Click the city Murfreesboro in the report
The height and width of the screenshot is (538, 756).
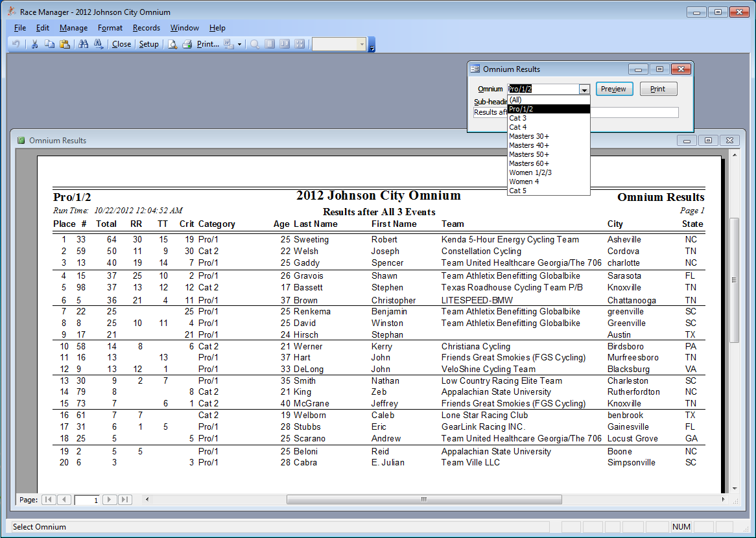click(633, 358)
